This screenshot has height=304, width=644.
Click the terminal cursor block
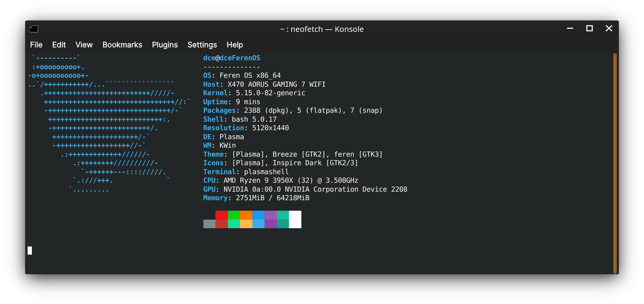pyautogui.click(x=30, y=250)
